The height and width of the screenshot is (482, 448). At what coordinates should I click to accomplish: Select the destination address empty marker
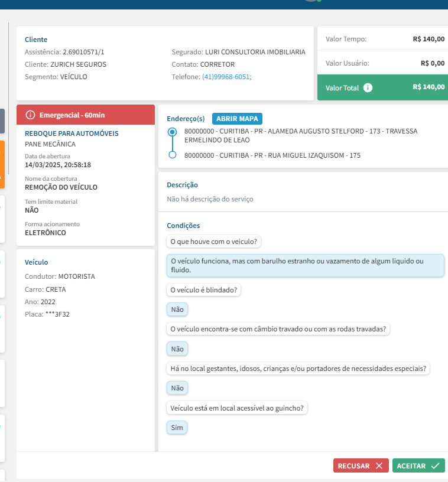tap(173, 155)
